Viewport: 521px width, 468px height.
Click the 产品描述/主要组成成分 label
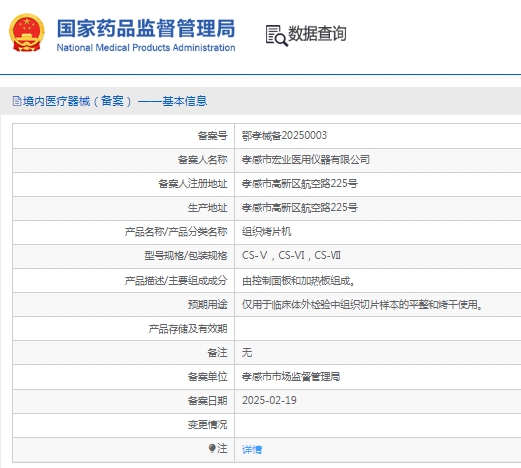point(176,280)
